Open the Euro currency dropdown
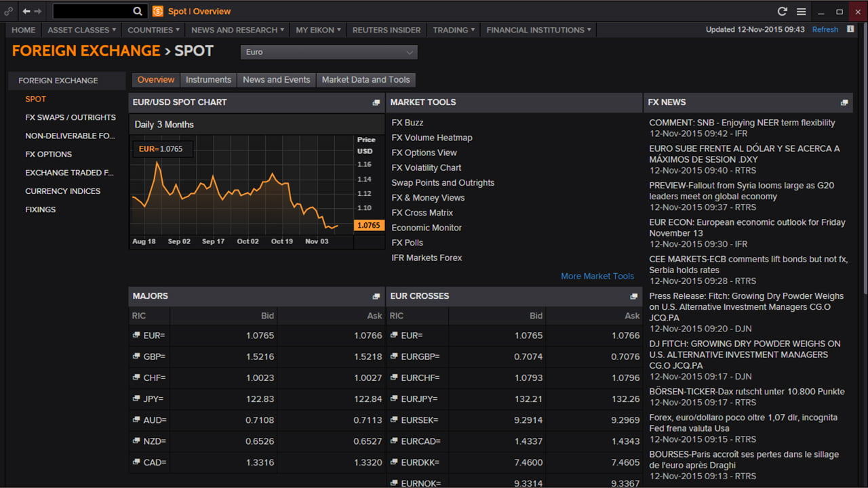This screenshot has width=868, height=488. (329, 52)
